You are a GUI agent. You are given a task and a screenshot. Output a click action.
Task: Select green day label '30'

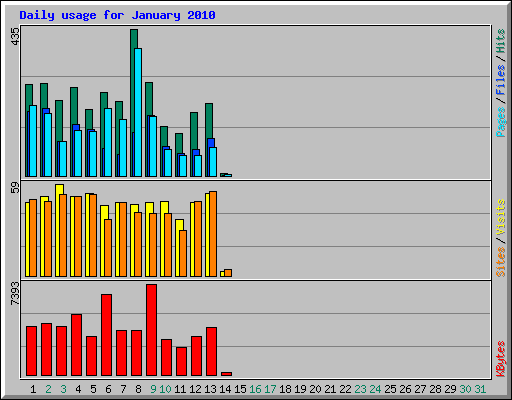click(465, 389)
